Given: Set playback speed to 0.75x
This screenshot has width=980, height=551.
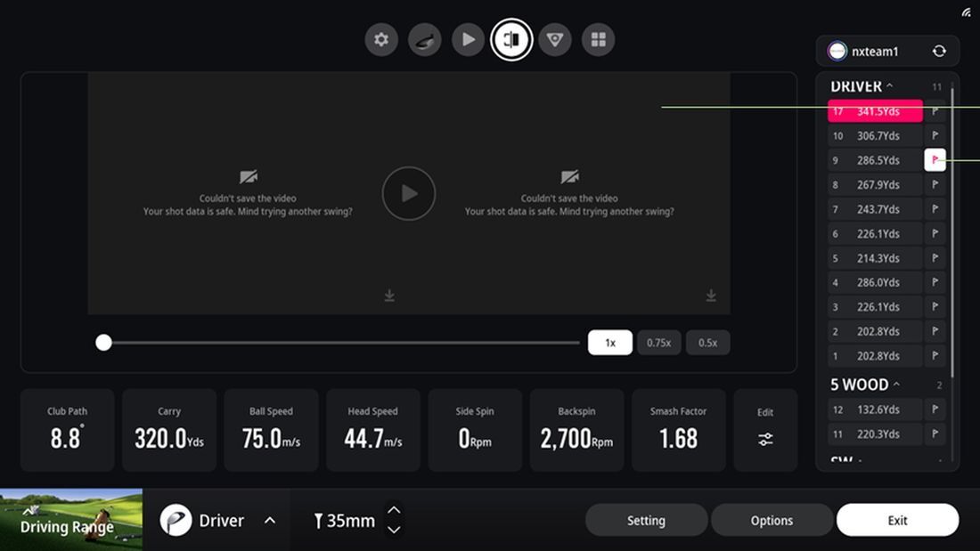Looking at the screenshot, I should [x=658, y=343].
